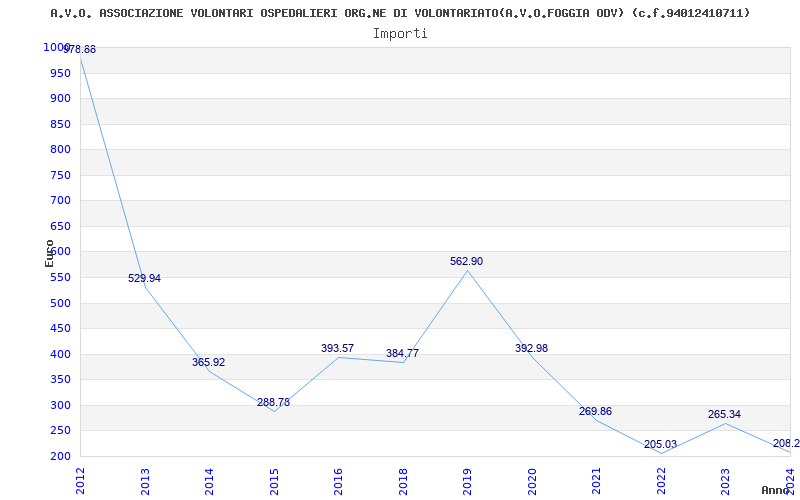Screen dimensions: 800x500
Task: Click the 2018 x-axis year label
Action: point(403,481)
